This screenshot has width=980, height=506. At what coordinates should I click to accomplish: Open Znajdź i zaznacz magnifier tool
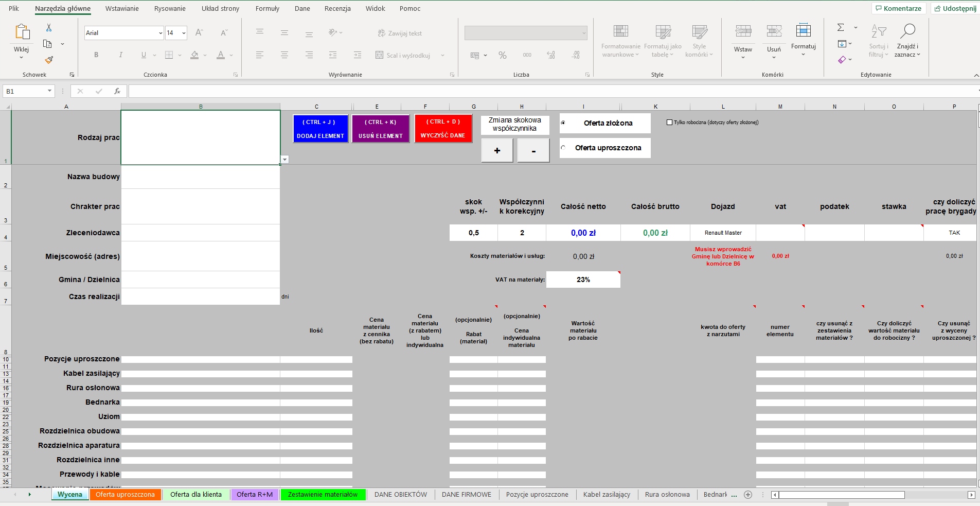point(907,32)
